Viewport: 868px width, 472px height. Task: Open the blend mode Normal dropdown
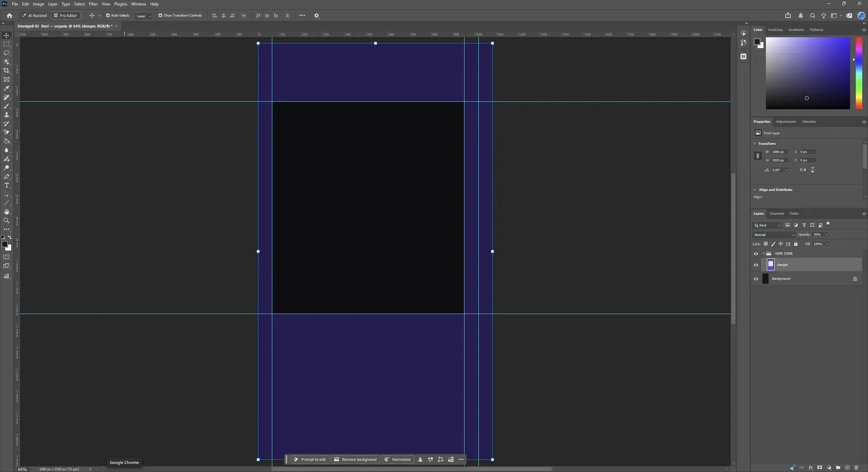point(774,235)
